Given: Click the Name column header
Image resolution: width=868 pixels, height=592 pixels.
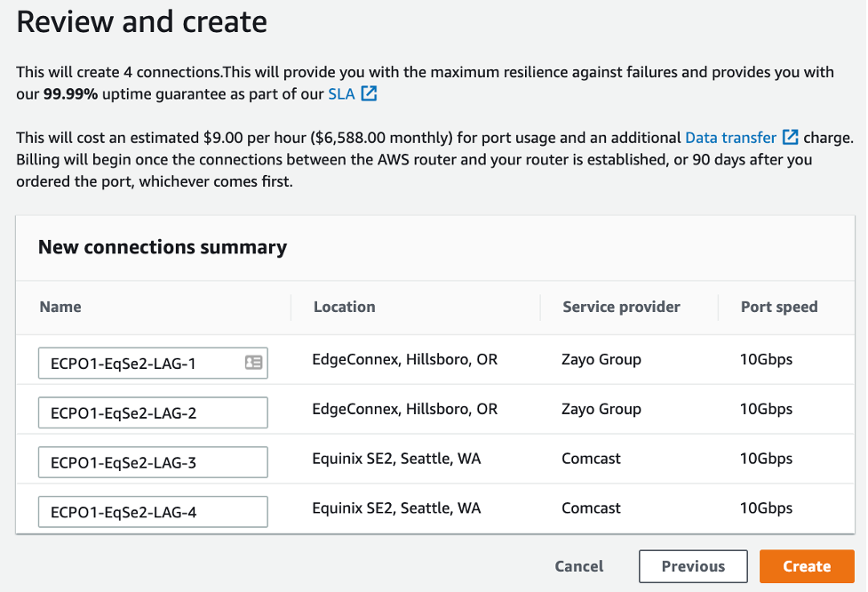Looking at the screenshot, I should pyautogui.click(x=60, y=307).
